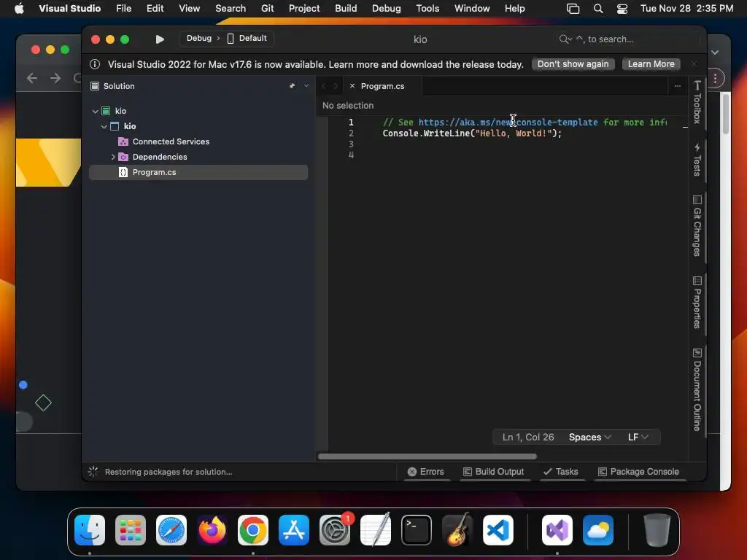Navigate forward in editor history
The width and height of the screenshot is (747, 560).
click(x=336, y=86)
